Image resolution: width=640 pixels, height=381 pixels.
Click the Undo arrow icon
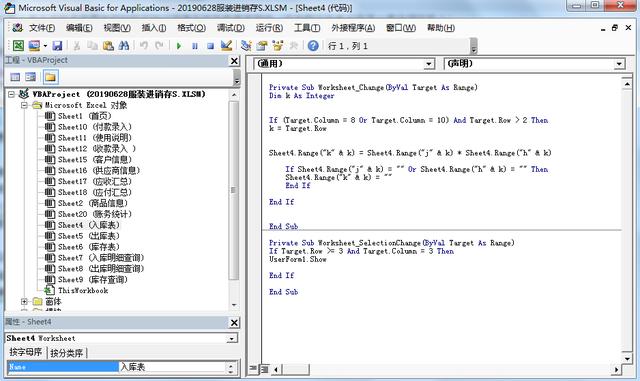[143, 46]
